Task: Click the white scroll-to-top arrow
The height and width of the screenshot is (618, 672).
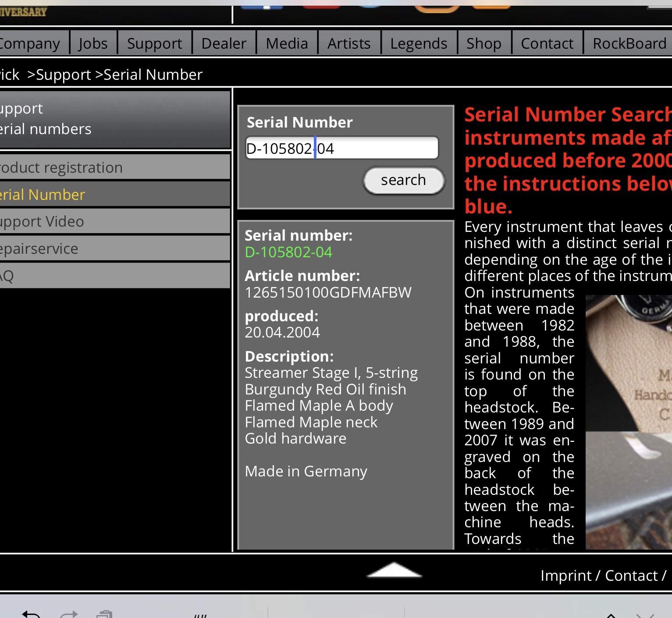Action: point(394,570)
